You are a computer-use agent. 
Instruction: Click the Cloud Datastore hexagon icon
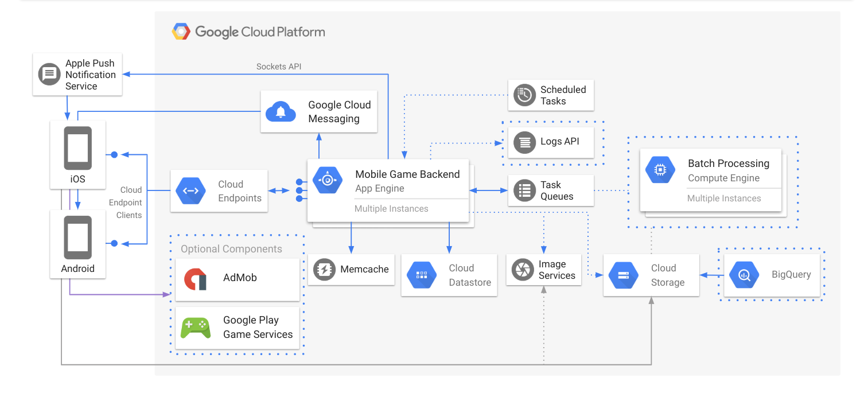pos(422,275)
